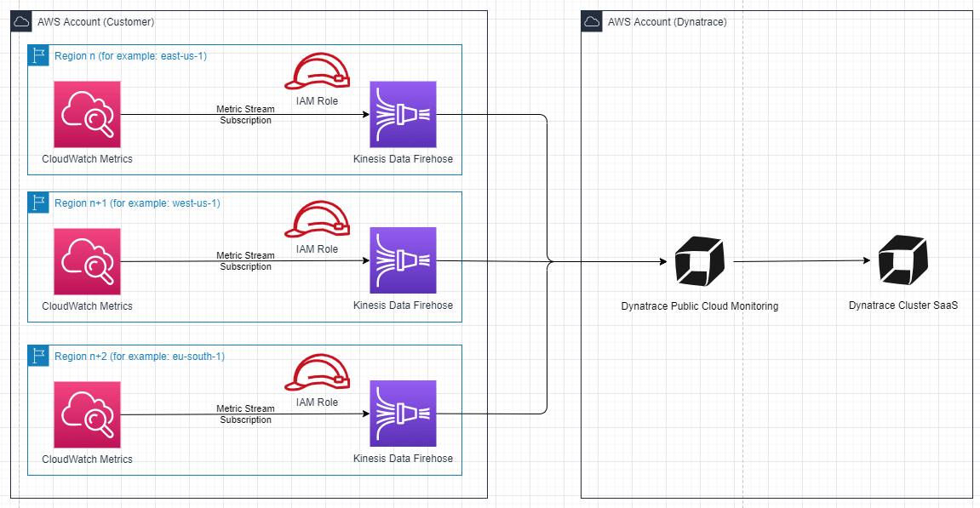The width and height of the screenshot is (980, 508).
Task: Select the cloud icon of AWS Account (Customer)
Action: [x=21, y=22]
